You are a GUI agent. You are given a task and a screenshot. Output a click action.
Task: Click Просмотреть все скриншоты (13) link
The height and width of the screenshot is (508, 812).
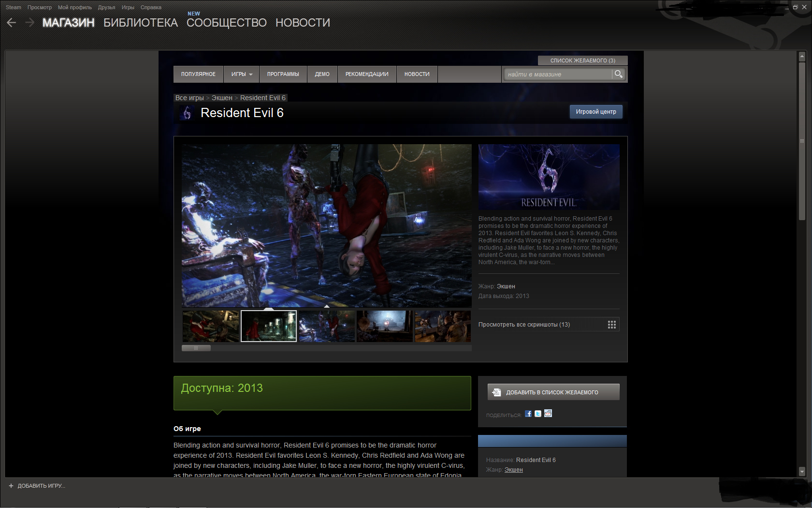click(524, 325)
